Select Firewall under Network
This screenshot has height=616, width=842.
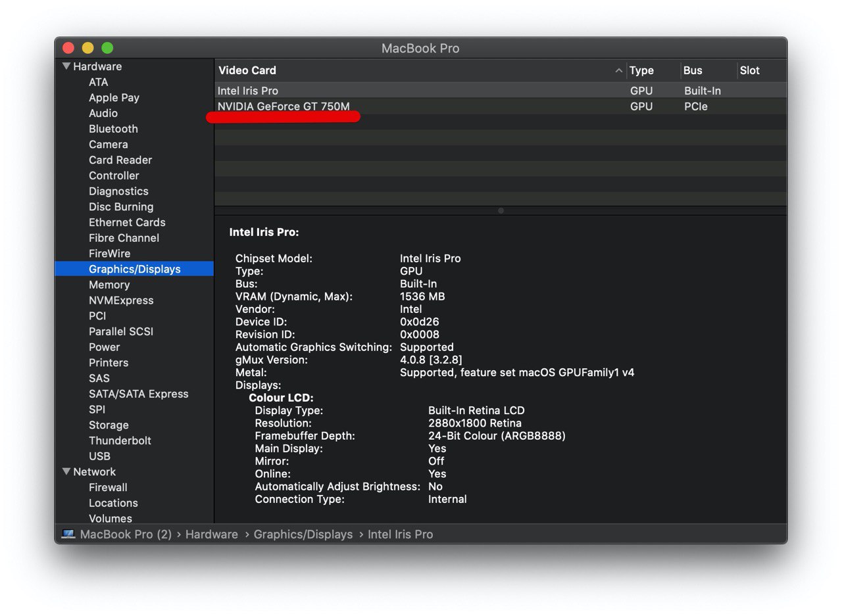point(108,487)
